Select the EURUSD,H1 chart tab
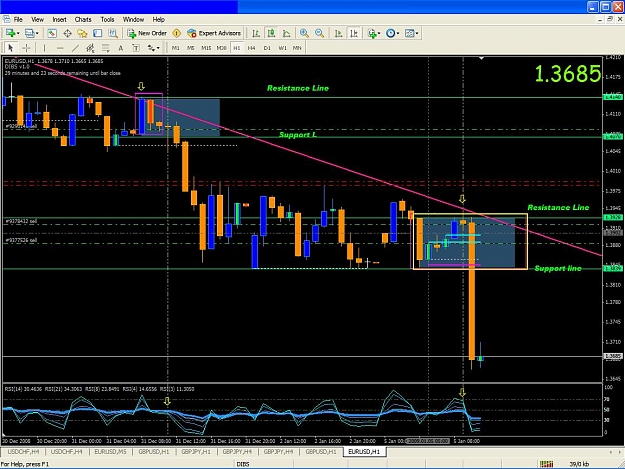 pos(364,452)
